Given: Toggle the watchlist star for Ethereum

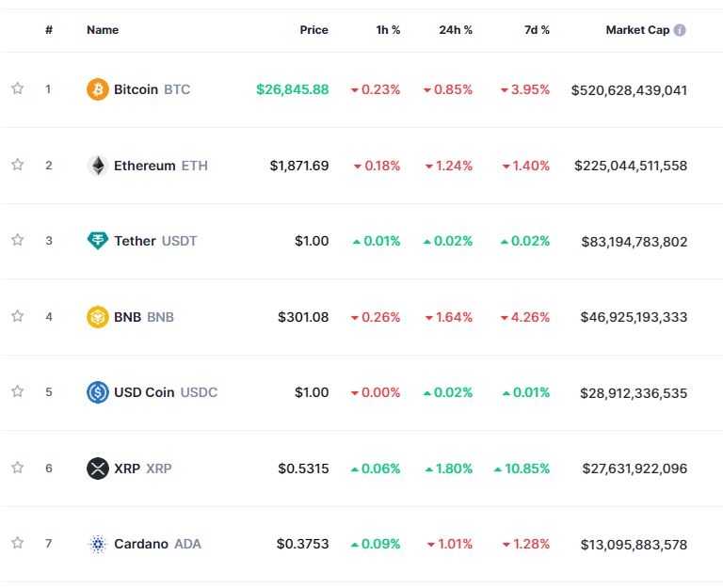Looking at the screenshot, I should click(17, 165).
